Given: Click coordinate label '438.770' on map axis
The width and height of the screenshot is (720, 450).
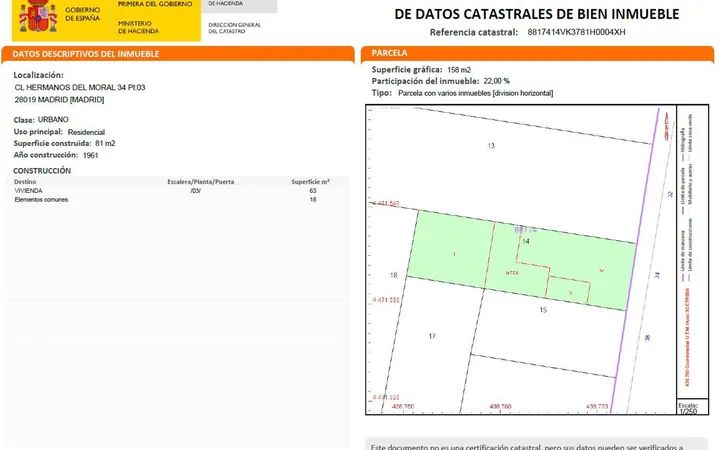Looking at the screenshot, I should pos(597,406).
